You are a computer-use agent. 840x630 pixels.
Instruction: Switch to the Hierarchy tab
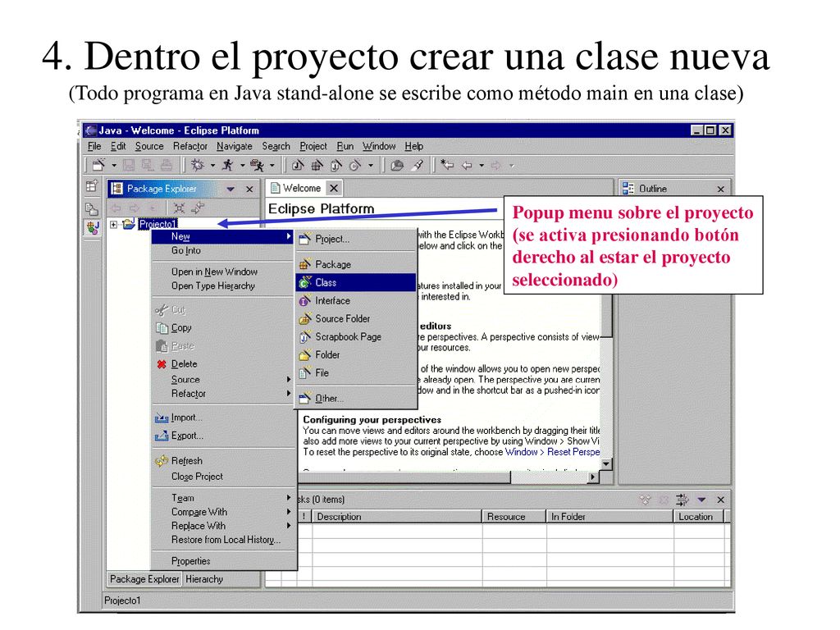coord(204,579)
